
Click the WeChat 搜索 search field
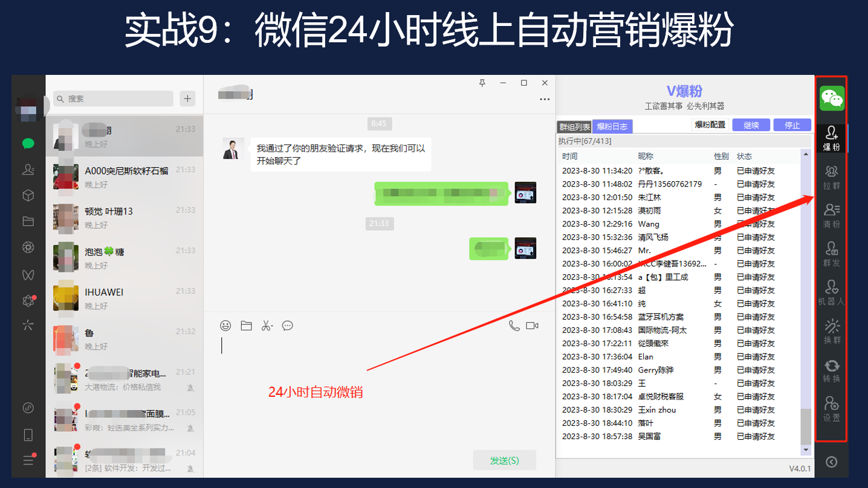click(113, 98)
